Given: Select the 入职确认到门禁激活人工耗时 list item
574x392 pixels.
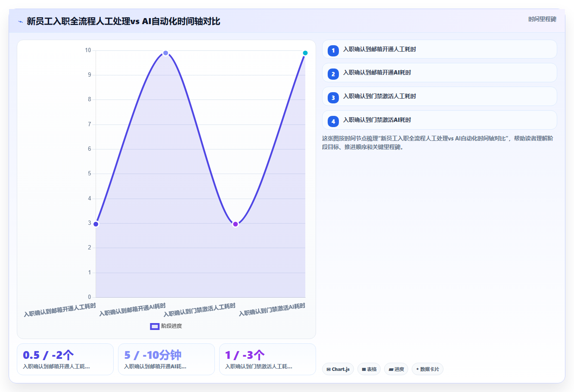Looking at the screenshot, I should [x=439, y=96].
